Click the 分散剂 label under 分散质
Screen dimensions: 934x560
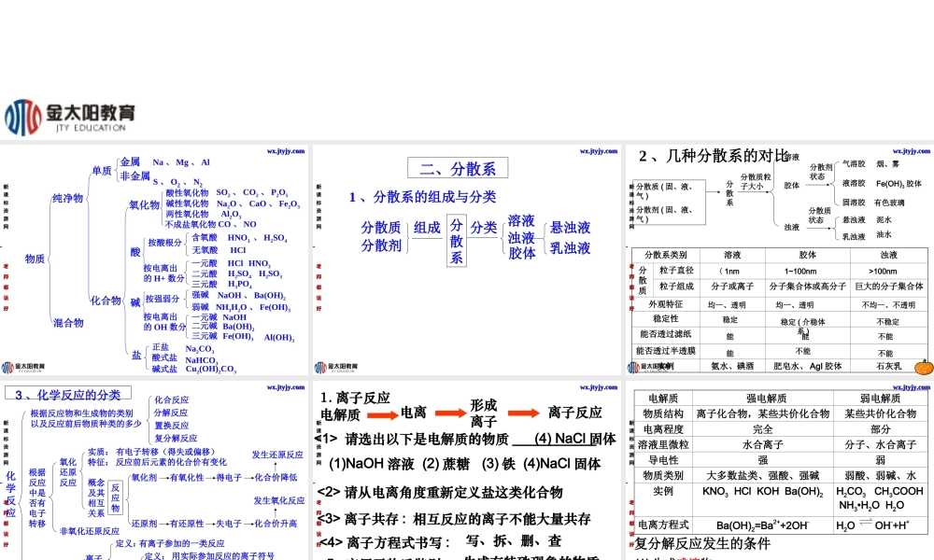pos(381,245)
